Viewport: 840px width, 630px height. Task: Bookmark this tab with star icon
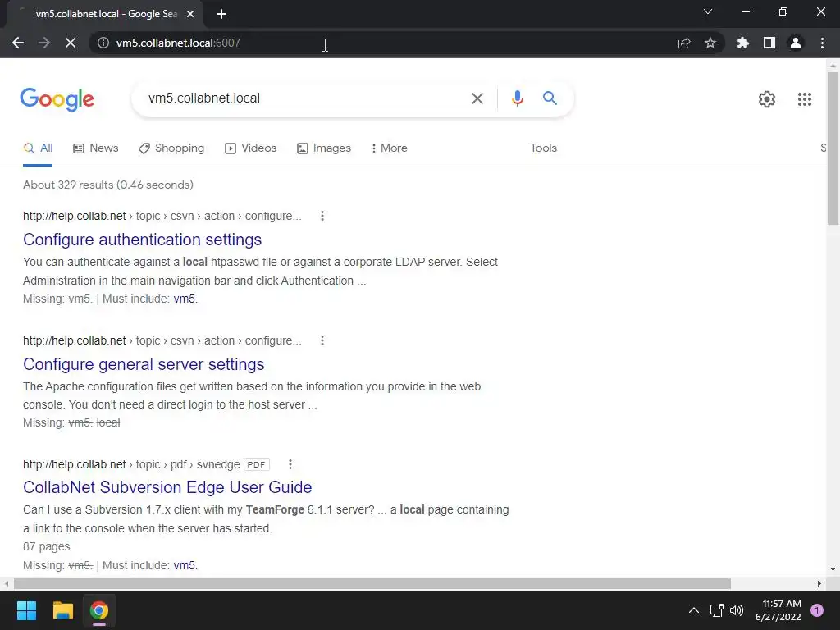pos(710,43)
